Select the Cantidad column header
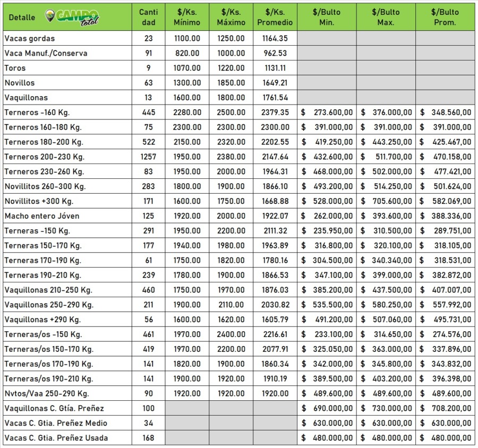 click(148, 17)
